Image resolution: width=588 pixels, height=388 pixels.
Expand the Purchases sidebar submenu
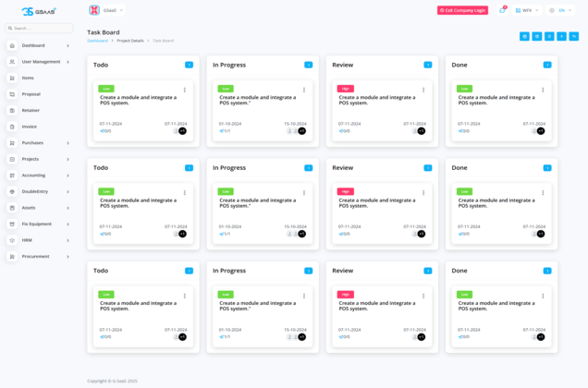(67, 143)
